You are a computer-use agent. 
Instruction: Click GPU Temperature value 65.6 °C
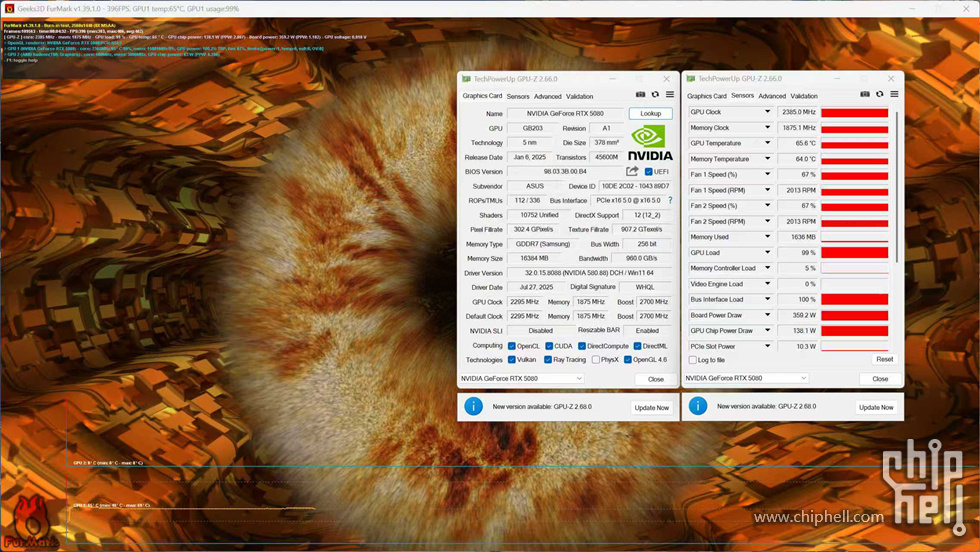[x=798, y=143]
